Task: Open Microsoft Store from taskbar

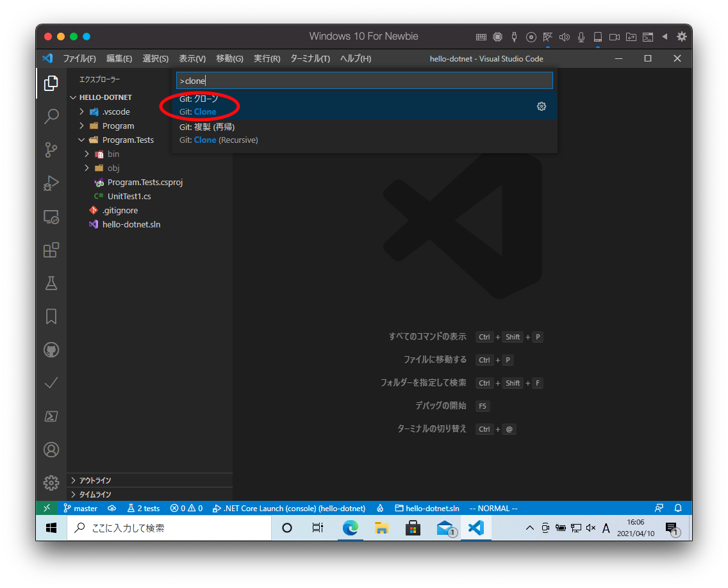Action: pos(413,528)
